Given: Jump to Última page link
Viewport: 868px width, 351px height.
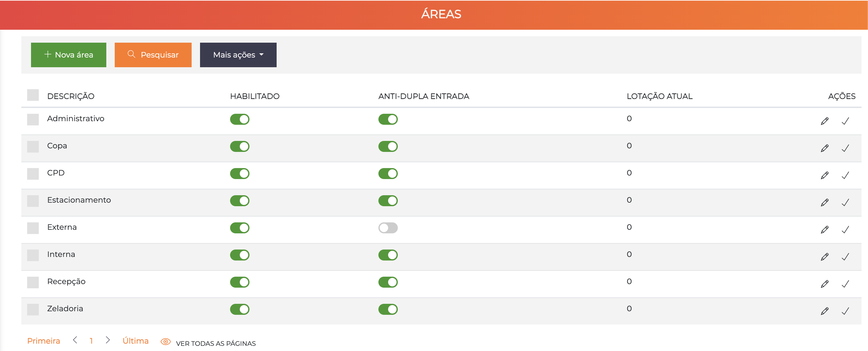Looking at the screenshot, I should point(135,341).
